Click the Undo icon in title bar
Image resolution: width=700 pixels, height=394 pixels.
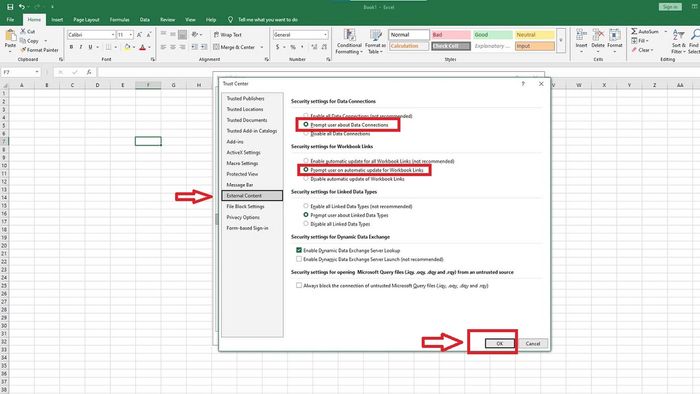pyautogui.click(x=21, y=7)
